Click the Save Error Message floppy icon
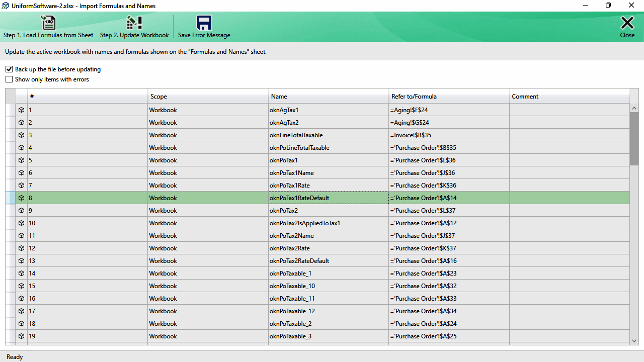 204,23
